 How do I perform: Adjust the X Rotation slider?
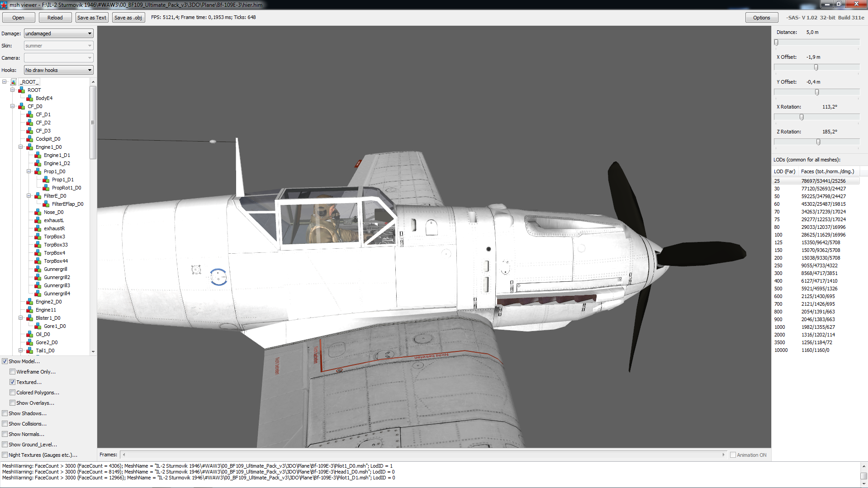point(802,117)
